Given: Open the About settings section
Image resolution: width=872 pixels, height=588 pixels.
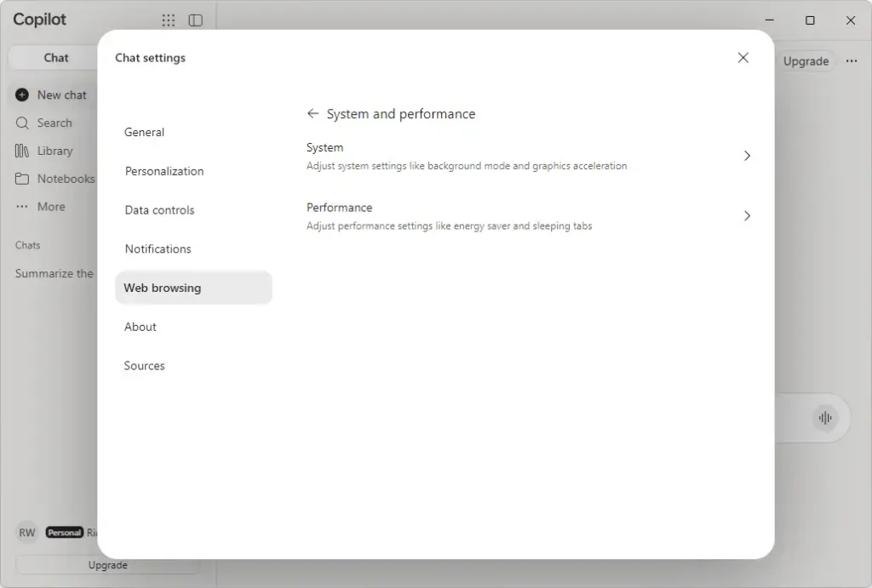Looking at the screenshot, I should pos(193,327).
